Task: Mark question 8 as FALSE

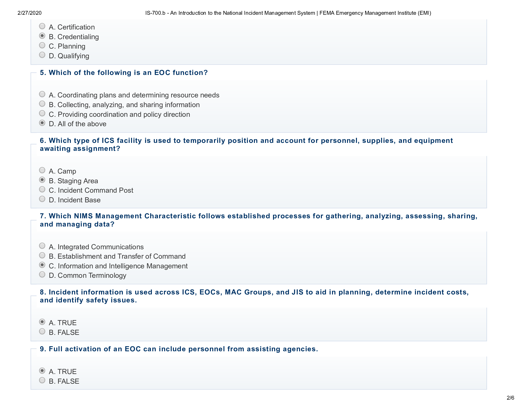Action: 42,331
